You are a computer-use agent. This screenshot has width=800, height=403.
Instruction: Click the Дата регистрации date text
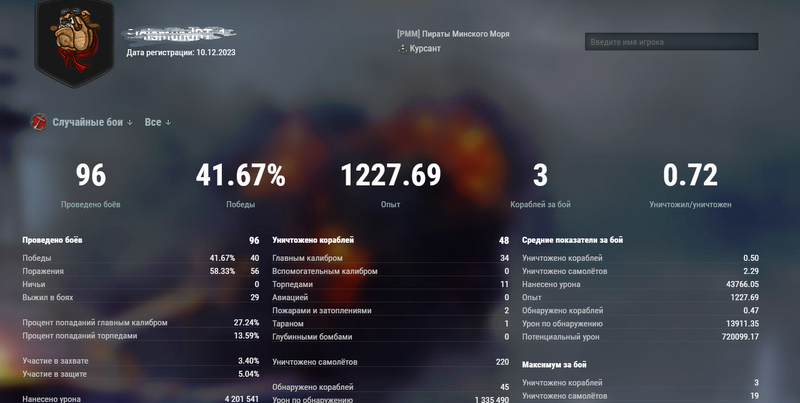click(x=181, y=52)
